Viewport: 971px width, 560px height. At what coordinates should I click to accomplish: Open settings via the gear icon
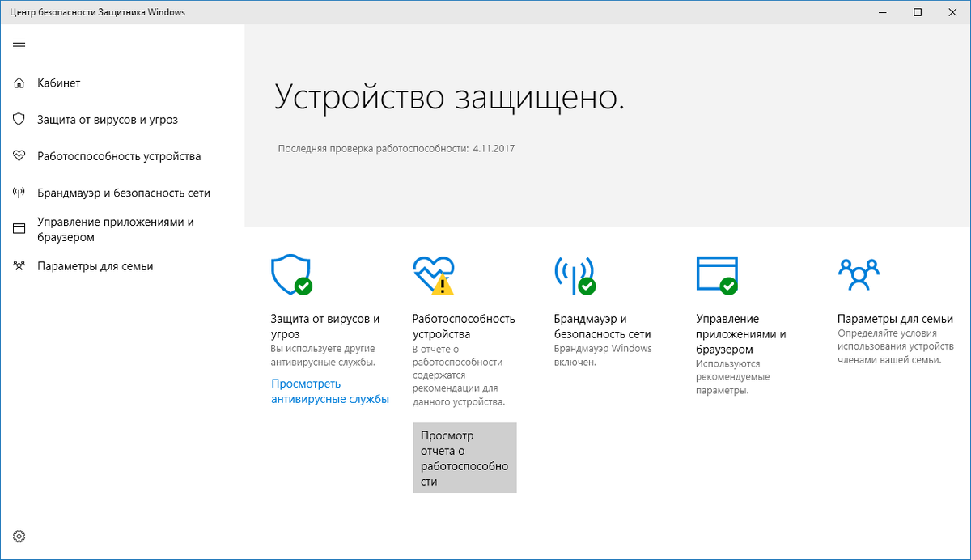pos(19,536)
